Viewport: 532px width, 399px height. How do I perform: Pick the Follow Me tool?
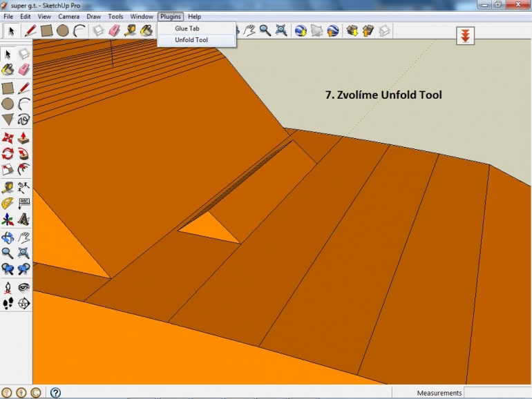click(x=23, y=154)
